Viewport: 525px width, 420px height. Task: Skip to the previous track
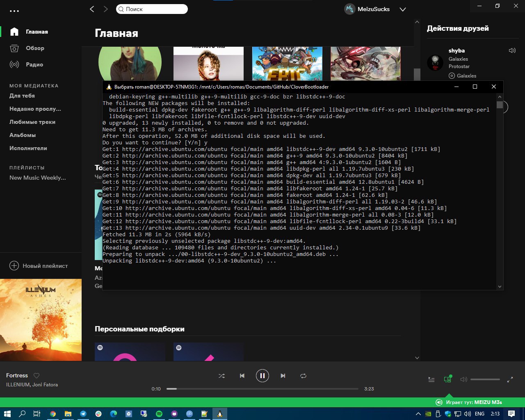(242, 376)
